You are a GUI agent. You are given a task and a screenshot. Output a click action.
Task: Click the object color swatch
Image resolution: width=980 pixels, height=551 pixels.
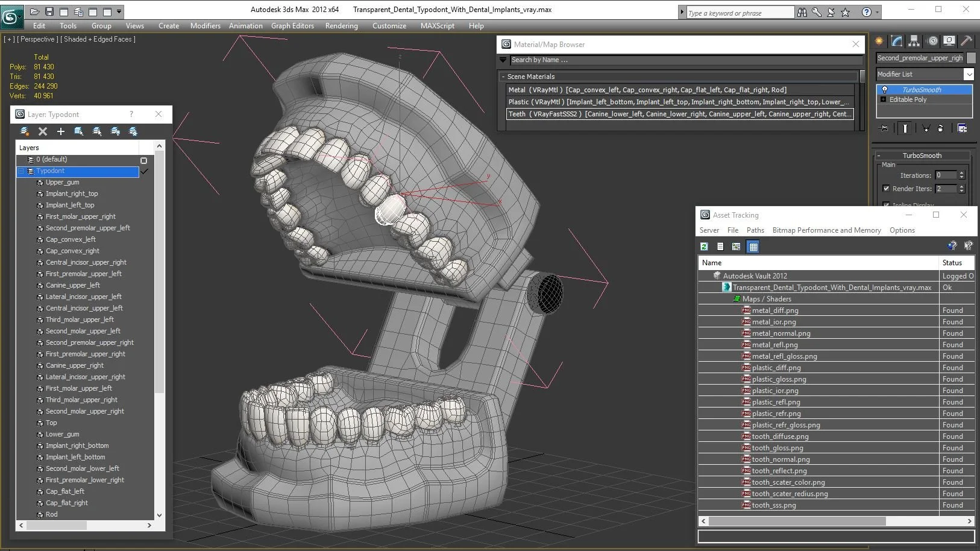pos(971,58)
